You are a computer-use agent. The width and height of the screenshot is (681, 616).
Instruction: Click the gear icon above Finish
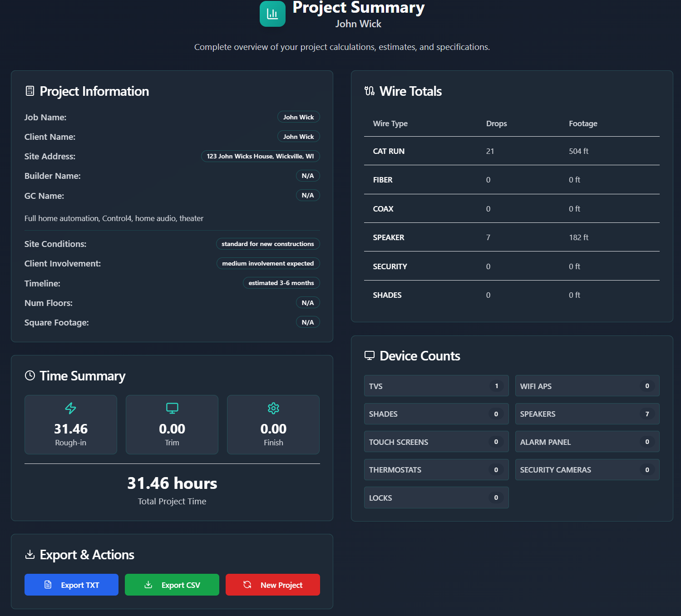click(273, 408)
